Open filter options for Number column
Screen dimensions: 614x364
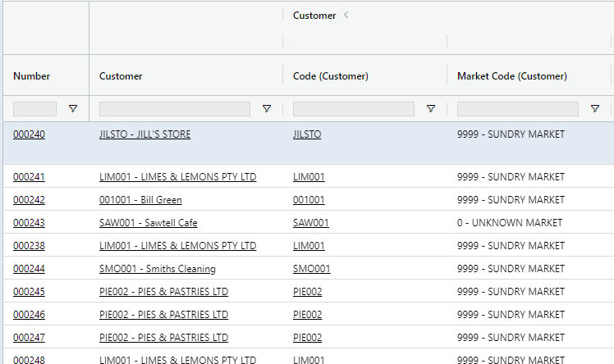tap(73, 109)
